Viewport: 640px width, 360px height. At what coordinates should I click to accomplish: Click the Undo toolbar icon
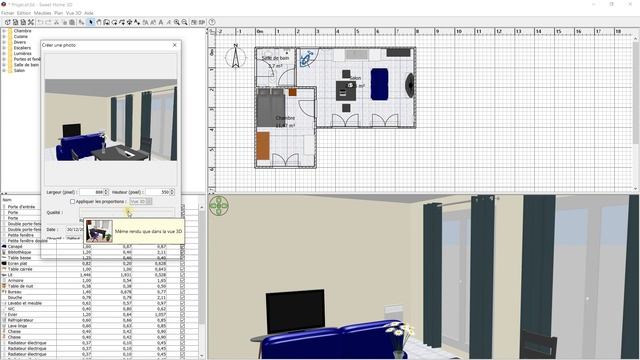tap(41, 22)
